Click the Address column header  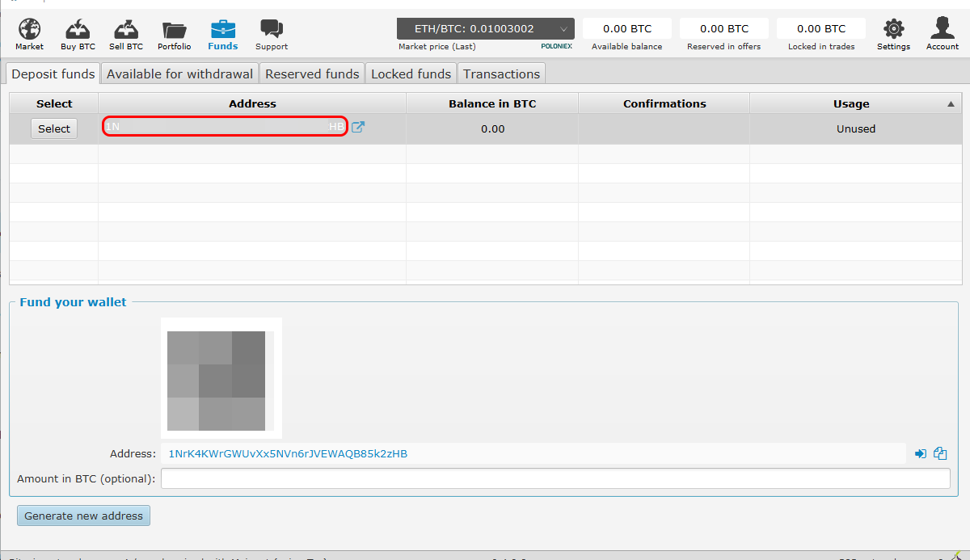click(x=252, y=103)
